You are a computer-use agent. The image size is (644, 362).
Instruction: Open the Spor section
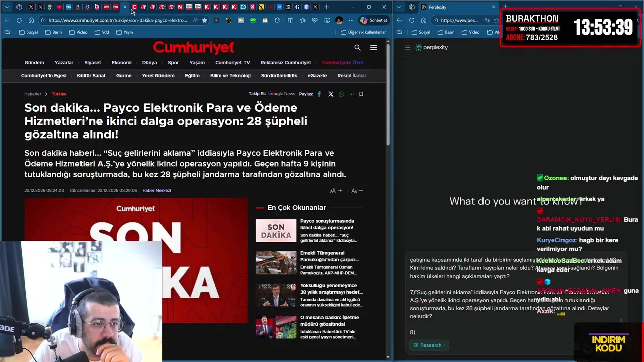click(x=173, y=63)
